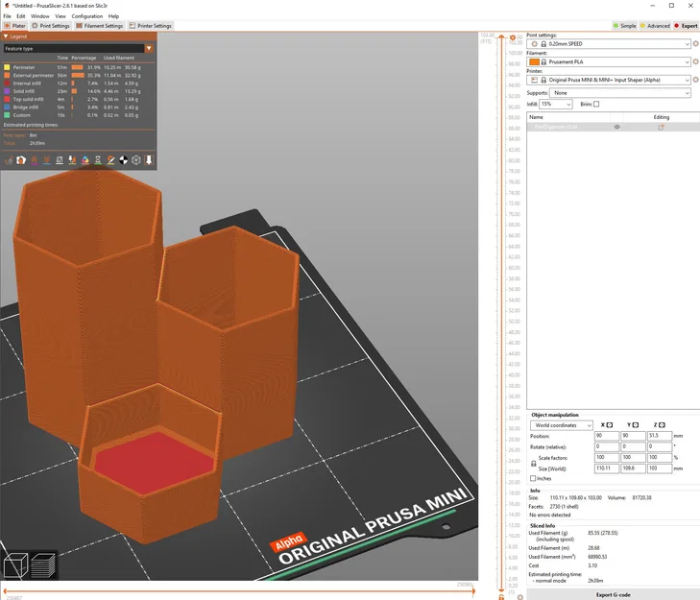This screenshot has width=700, height=600.
Task: Enable the Brim checkbox
Action: point(596,104)
